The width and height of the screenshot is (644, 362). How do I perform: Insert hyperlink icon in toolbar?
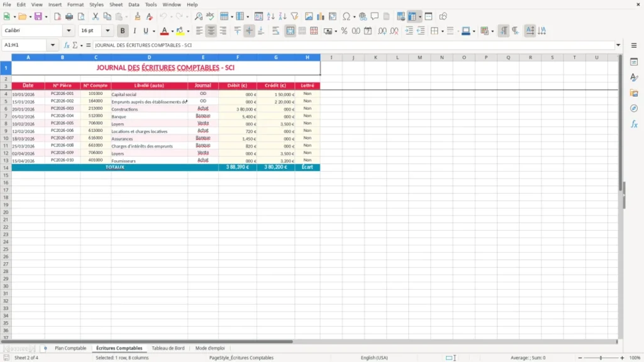[363, 16]
